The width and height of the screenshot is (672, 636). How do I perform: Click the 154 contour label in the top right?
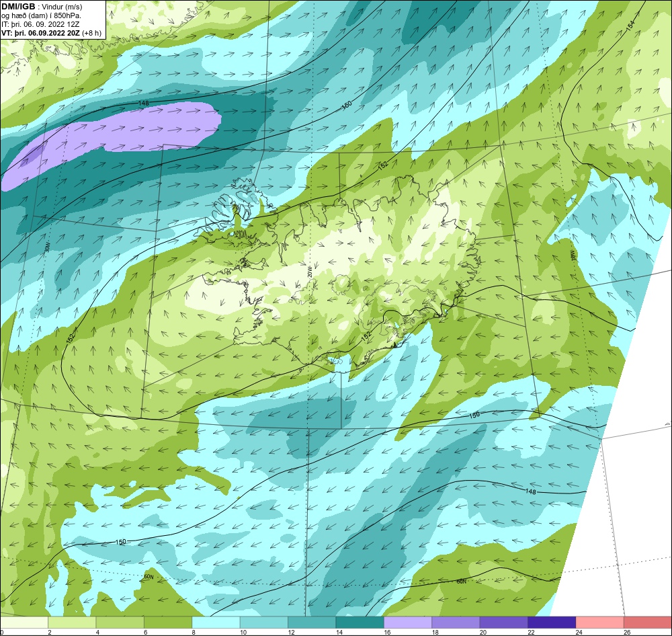point(630,26)
